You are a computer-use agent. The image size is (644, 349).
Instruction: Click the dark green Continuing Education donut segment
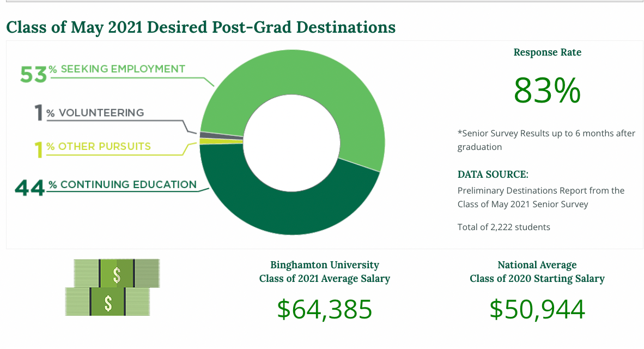click(x=283, y=207)
